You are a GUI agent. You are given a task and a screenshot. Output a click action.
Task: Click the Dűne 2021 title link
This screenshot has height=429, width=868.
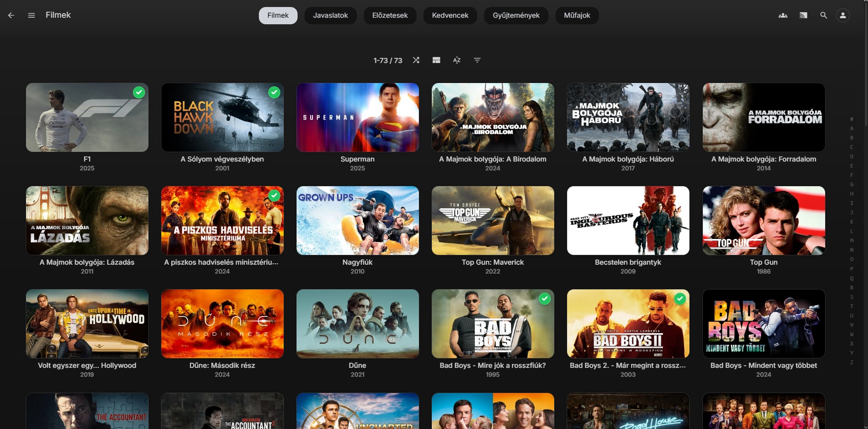[358, 366]
